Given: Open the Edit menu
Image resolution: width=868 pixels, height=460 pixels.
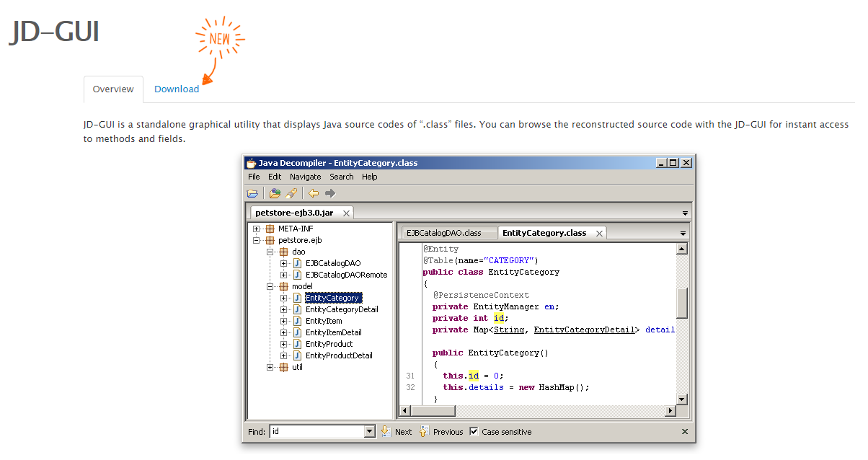Looking at the screenshot, I should (x=275, y=177).
